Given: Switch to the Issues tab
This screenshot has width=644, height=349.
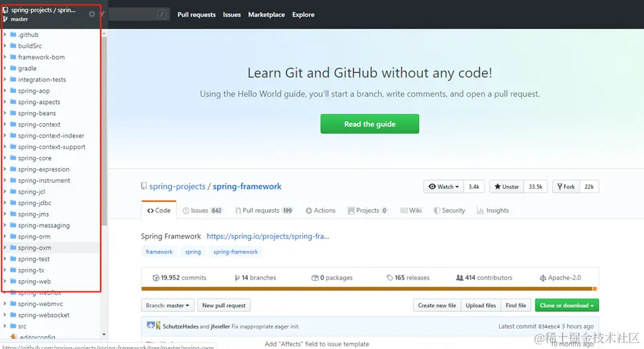Looking at the screenshot, I should (x=202, y=211).
